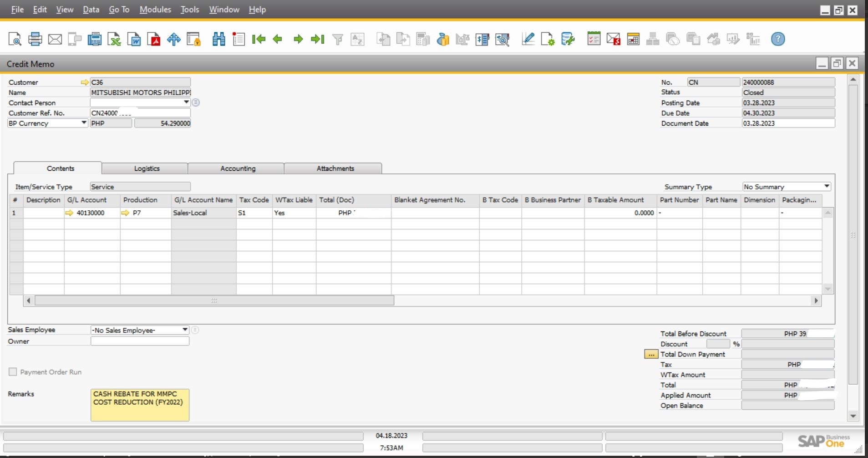
Task: Go to Last Data Record arrow
Action: [318, 39]
